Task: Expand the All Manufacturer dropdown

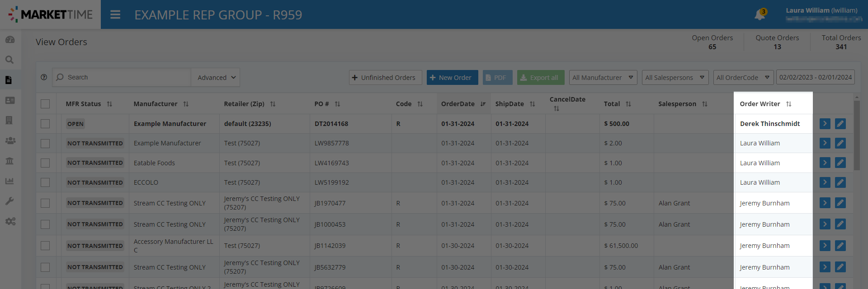Action: 603,78
